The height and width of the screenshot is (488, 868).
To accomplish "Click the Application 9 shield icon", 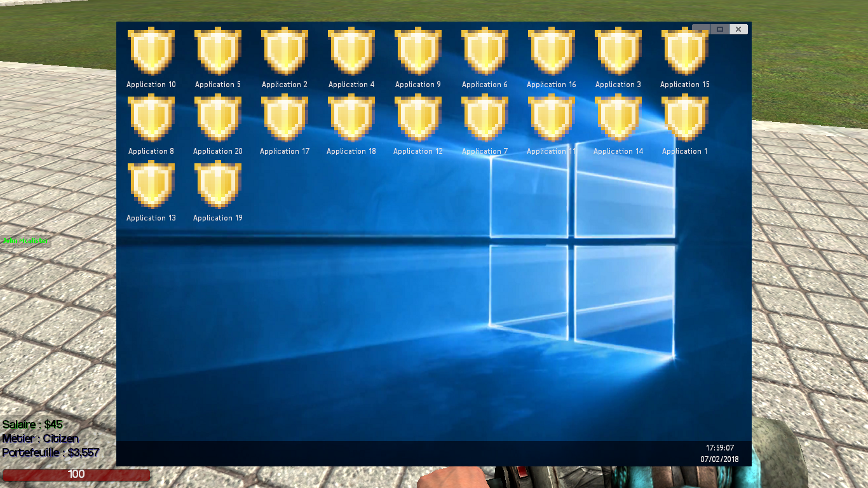I will tap(418, 51).
